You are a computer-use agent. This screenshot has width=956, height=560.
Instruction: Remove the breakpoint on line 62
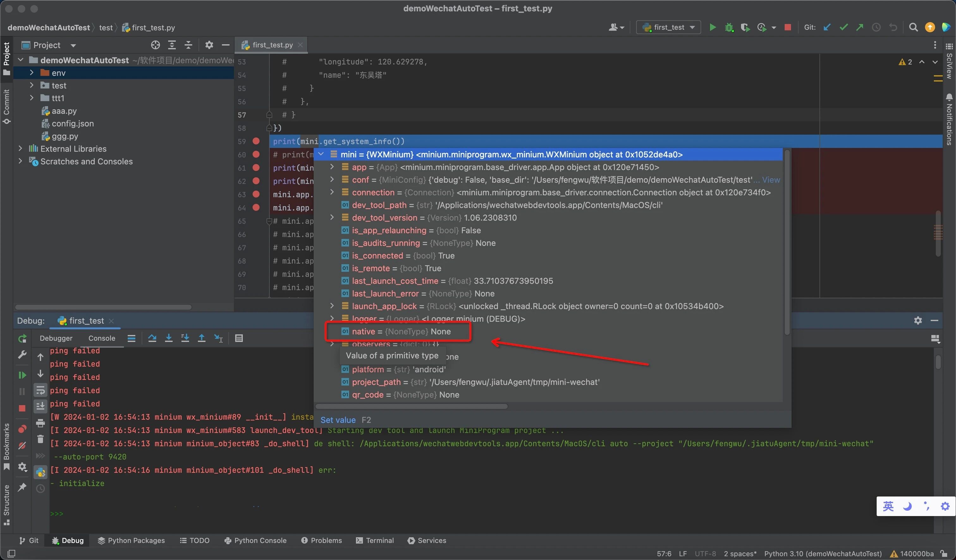tap(256, 181)
